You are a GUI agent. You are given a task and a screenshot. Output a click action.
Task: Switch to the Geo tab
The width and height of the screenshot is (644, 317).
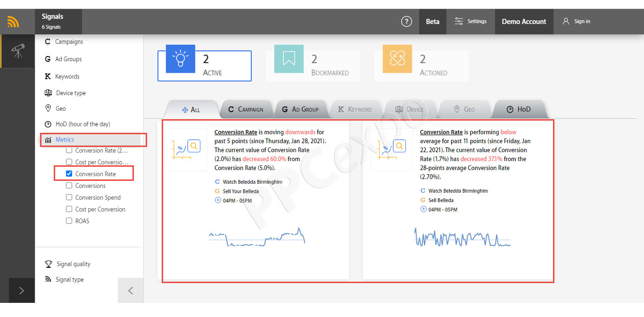click(464, 109)
